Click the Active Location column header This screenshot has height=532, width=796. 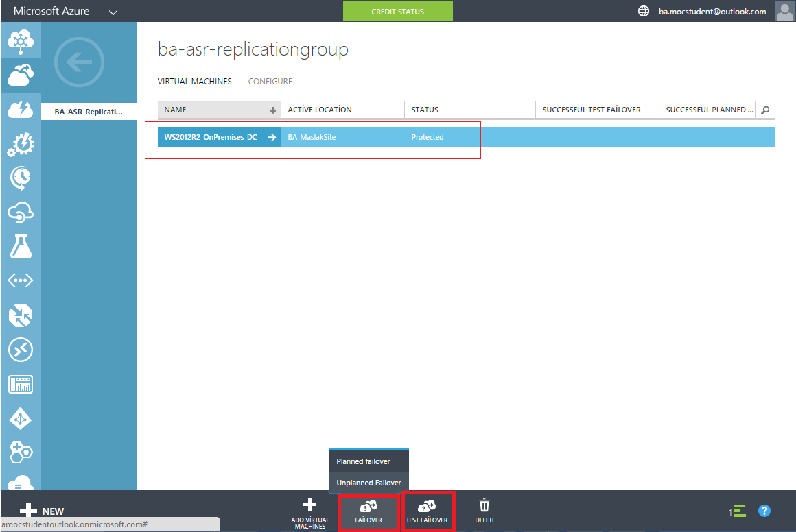tap(342, 110)
